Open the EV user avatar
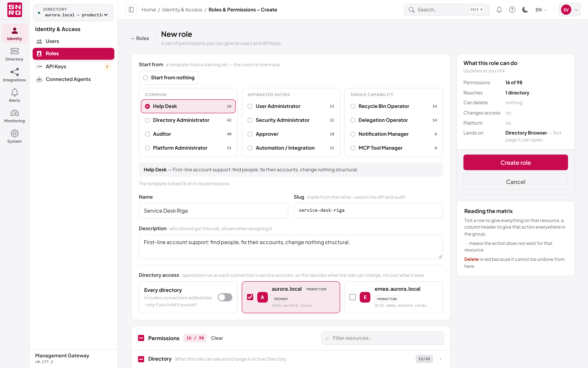Screen dimensions: 588x368 pos(566,10)
